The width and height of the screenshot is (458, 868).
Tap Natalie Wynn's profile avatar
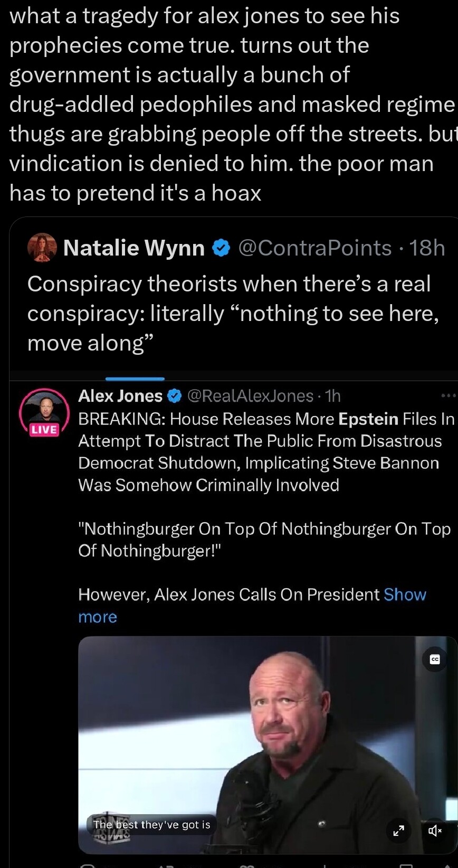[42, 248]
